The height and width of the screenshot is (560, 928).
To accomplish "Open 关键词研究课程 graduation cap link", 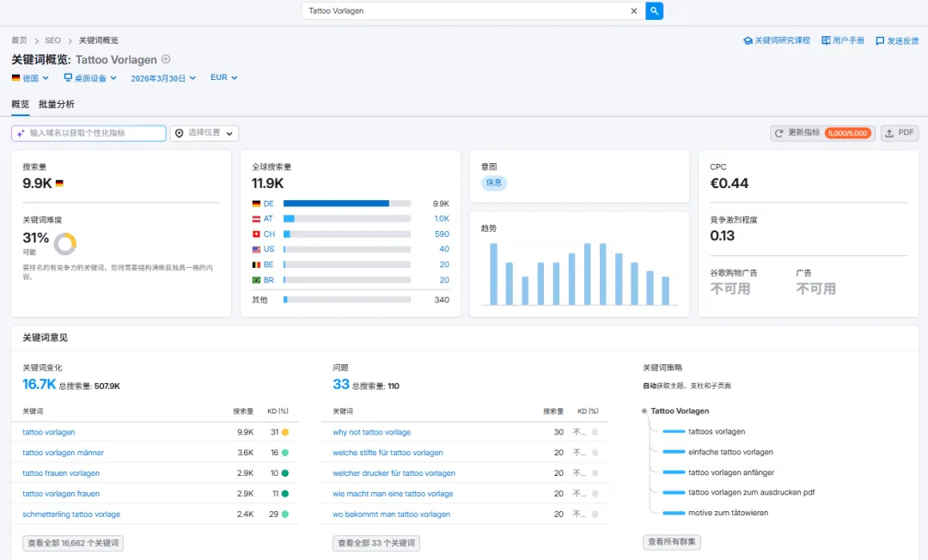I will click(x=776, y=40).
